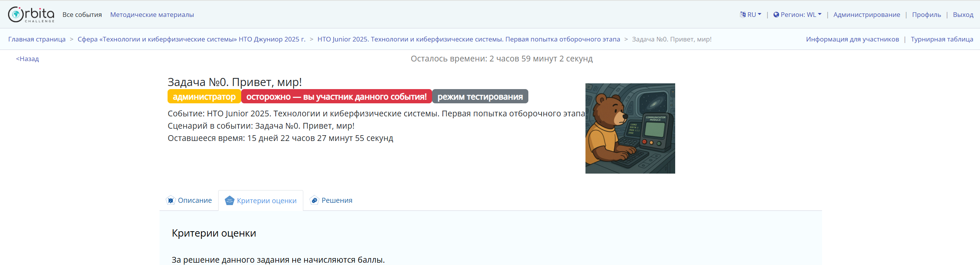Click the Решения tab icon

coord(314,200)
